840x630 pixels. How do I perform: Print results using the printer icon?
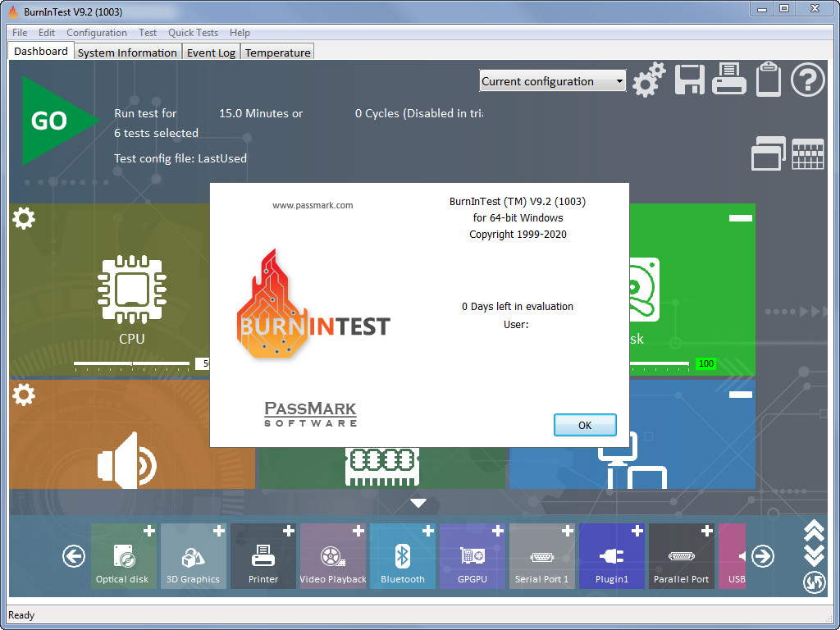pyautogui.click(x=729, y=80)
